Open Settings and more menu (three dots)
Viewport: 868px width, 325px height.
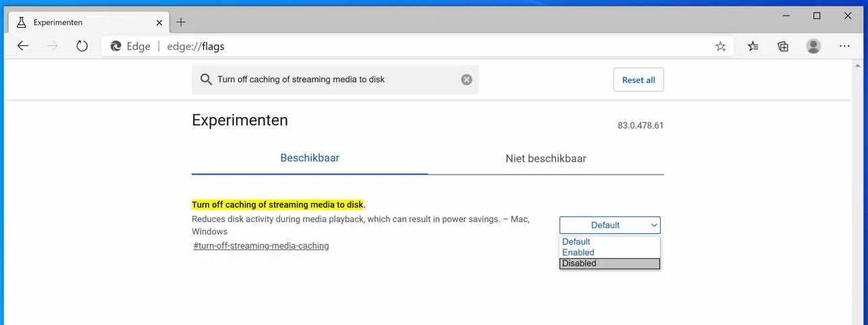point(844,47)
